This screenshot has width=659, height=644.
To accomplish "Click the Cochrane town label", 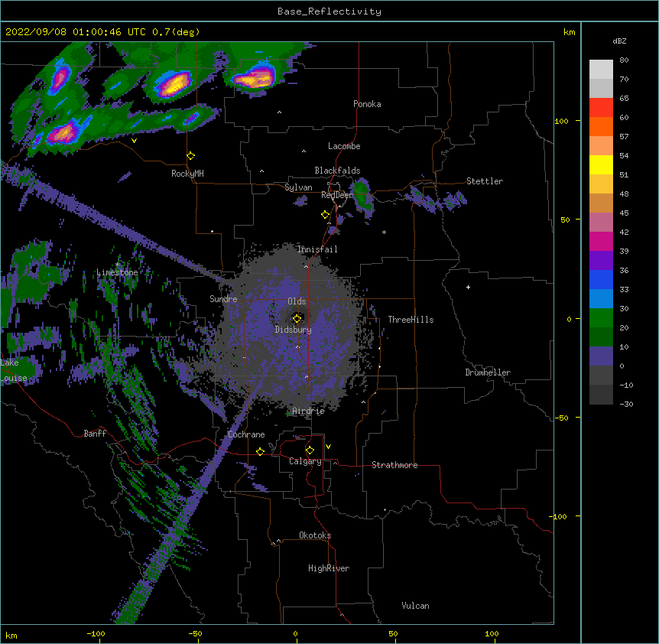I will 246,434.
